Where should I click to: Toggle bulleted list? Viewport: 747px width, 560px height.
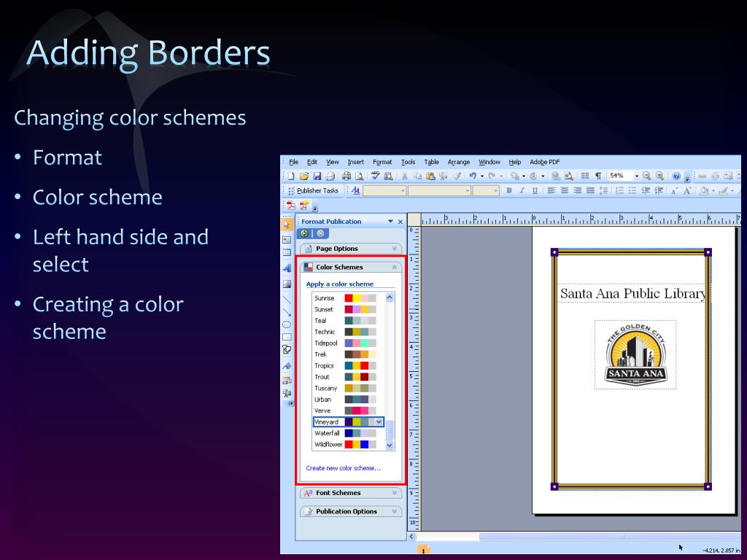[632, 190]
